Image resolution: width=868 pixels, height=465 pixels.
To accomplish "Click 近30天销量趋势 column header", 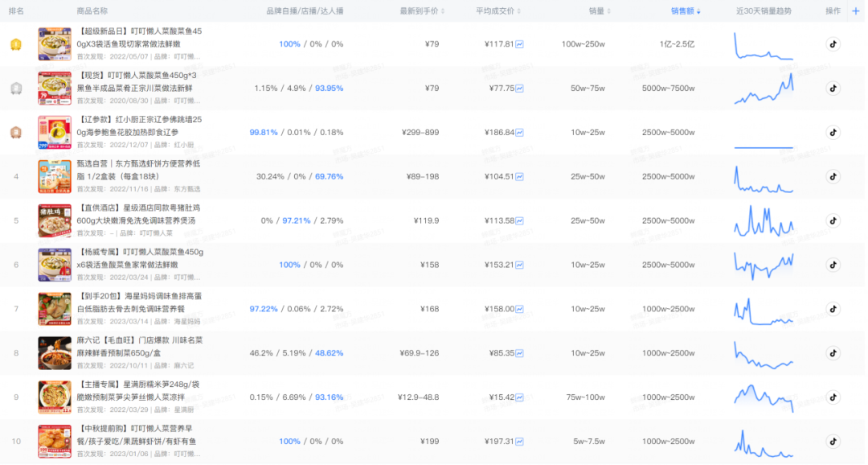I will coord(766,11).
